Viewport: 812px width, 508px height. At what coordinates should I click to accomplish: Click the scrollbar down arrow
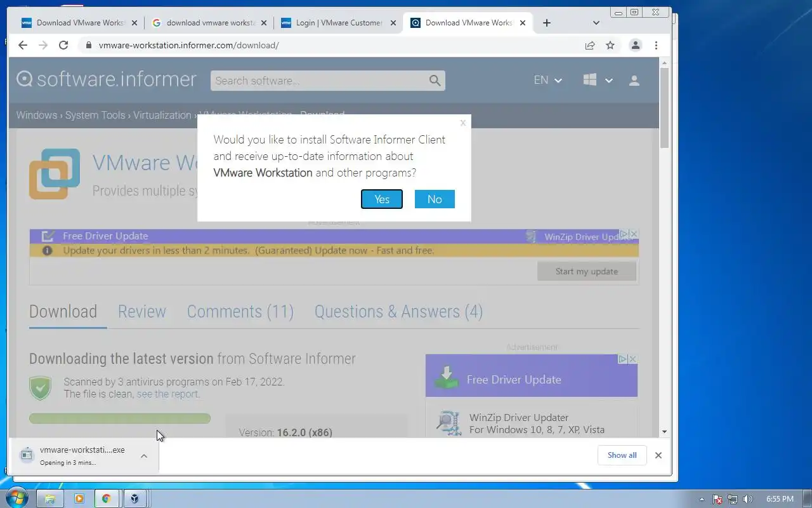(664, 432)
